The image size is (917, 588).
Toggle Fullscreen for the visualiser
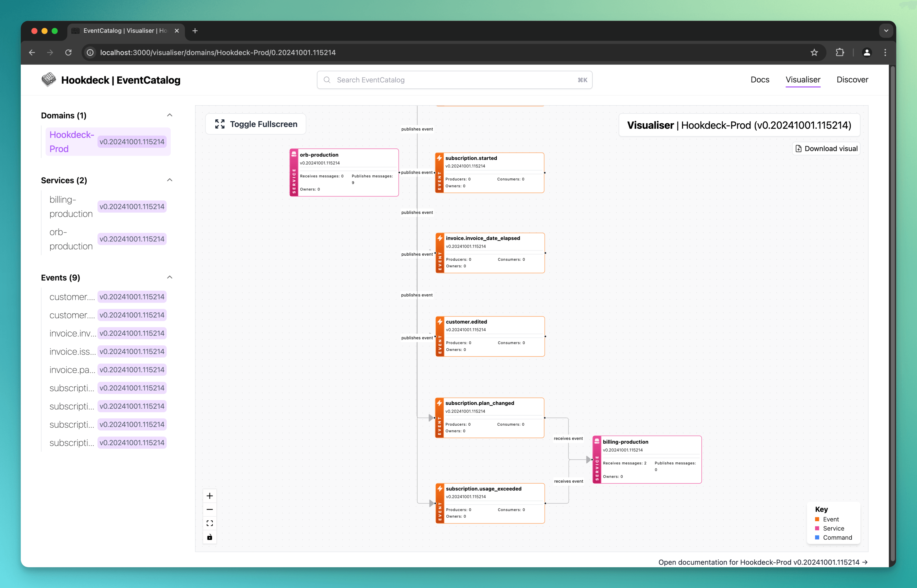tap(255, 124)
